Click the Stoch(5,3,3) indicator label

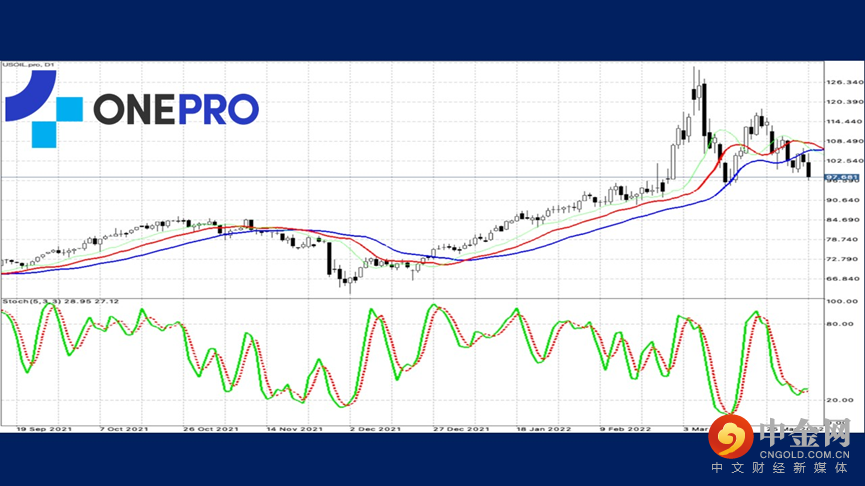[x=61, y=301]
